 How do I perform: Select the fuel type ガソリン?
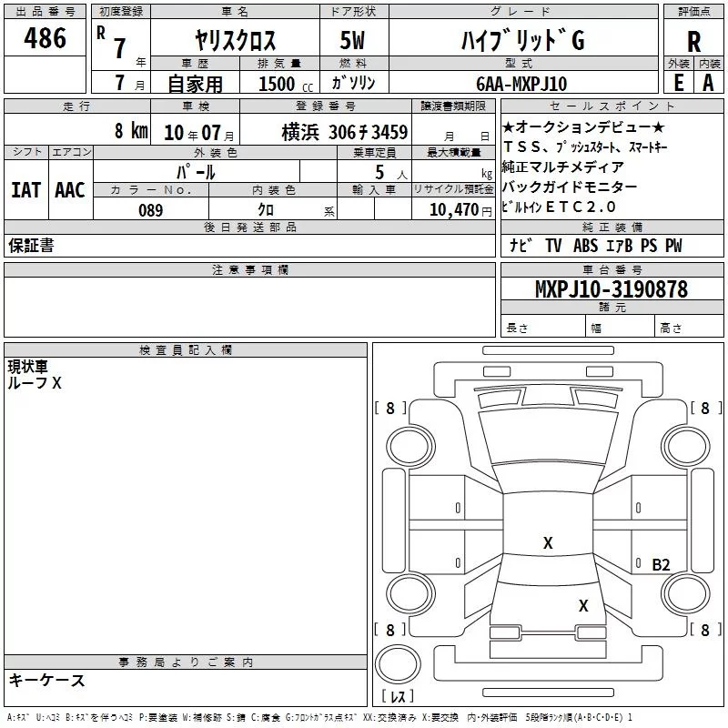point(353,83)
